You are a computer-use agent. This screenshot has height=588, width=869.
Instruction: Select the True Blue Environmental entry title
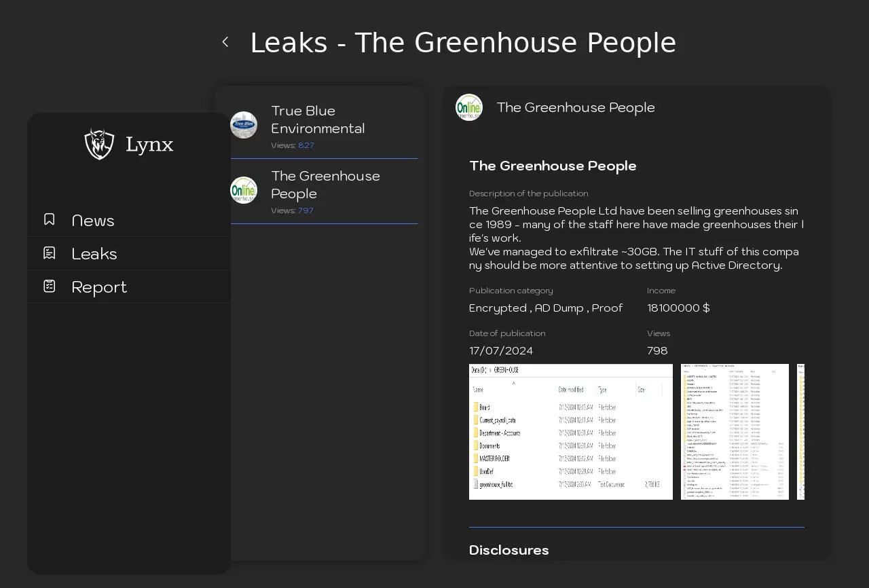[x=318, y=120]
